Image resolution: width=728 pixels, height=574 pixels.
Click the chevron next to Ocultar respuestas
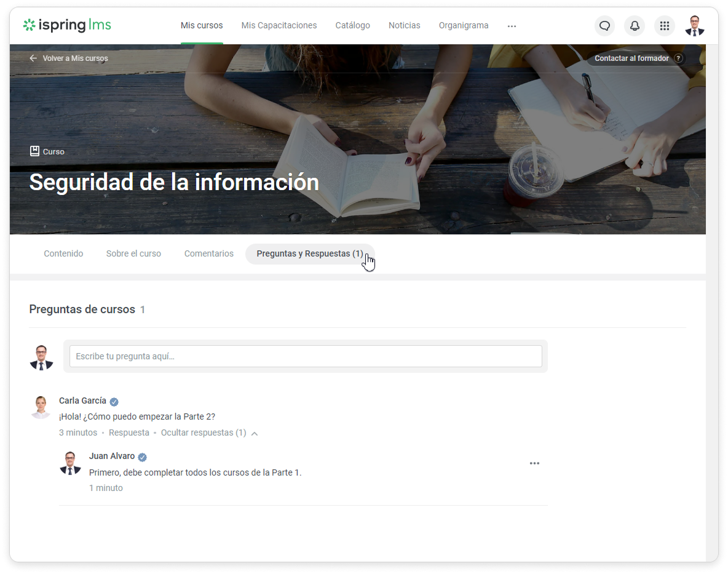[255, 433]
